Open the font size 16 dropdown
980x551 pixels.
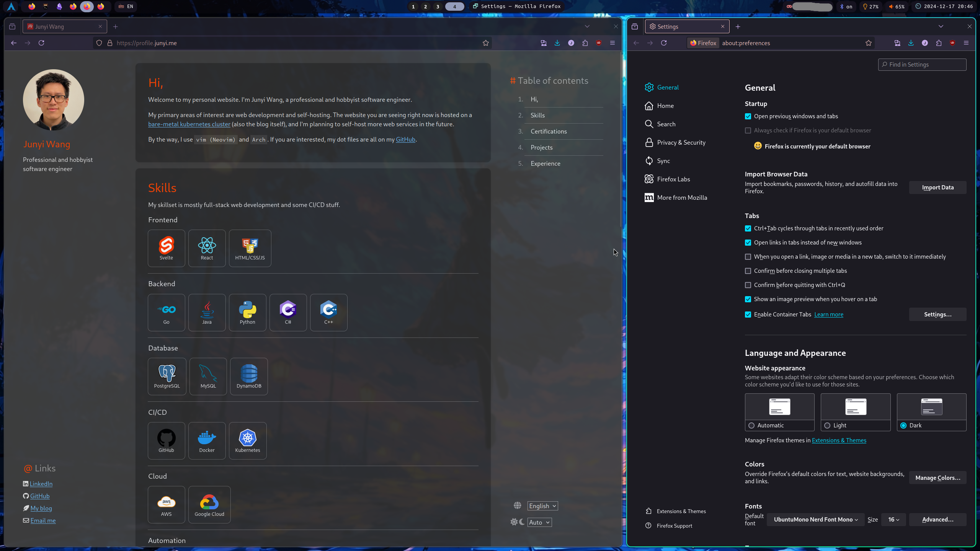click(x=893, y=520)
